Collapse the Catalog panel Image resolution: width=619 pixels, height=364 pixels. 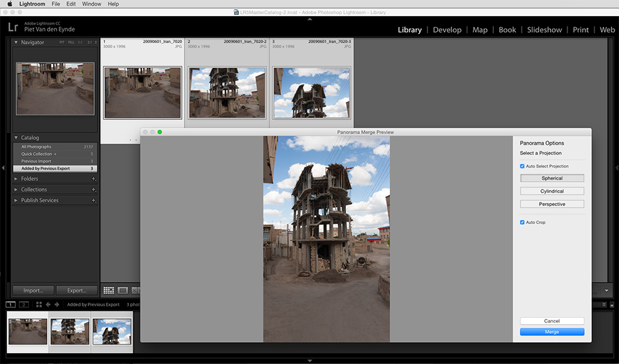pyautogui.click(x=15, y=138)
